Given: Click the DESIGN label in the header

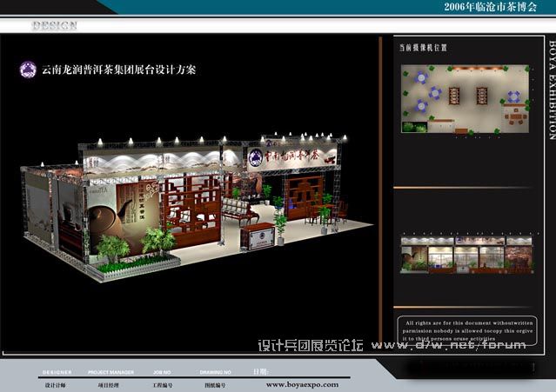Looking at the screenshot, I should coord(54,25).
